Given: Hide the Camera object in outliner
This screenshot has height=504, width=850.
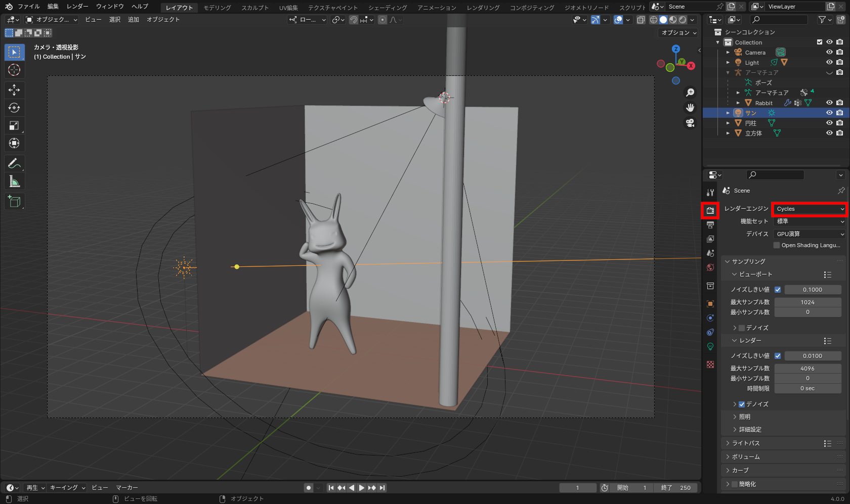Looking at the screenshot, I should 829,52.
